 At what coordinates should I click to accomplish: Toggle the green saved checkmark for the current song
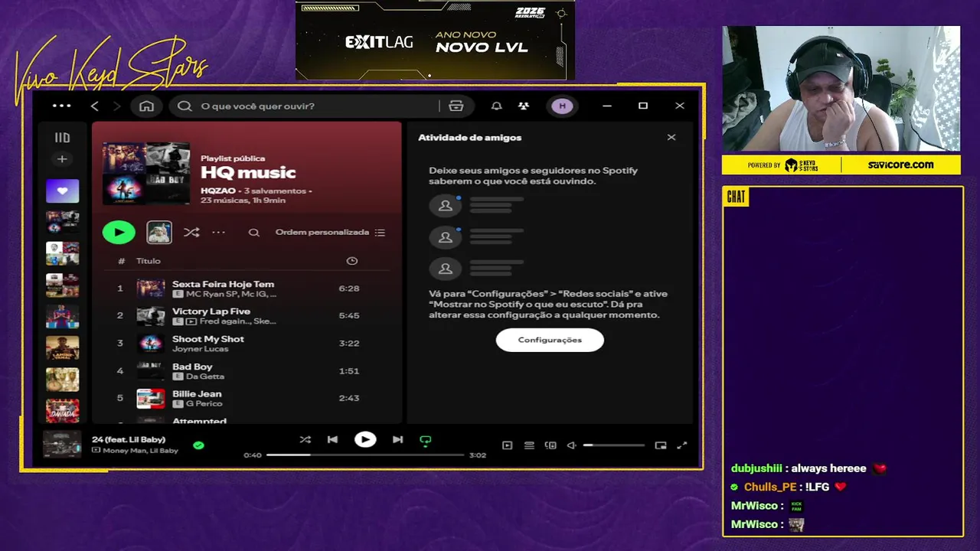click(x=198, y=445)
